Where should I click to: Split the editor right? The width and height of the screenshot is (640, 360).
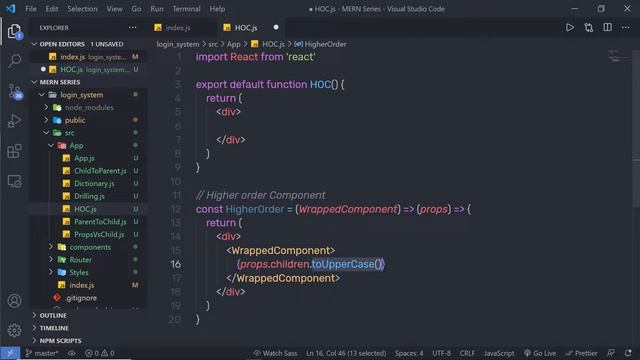607,27
